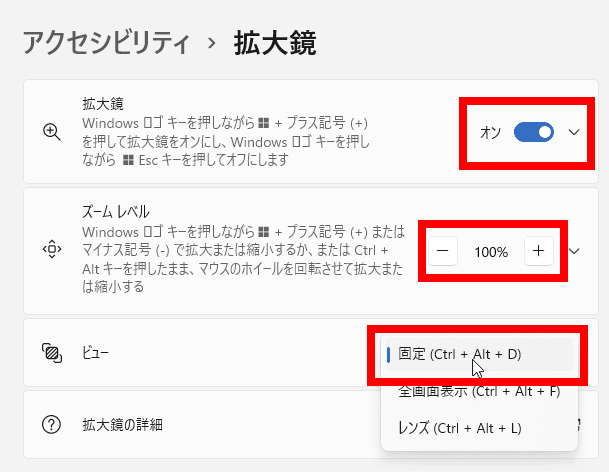
Task: Click the 100% zoom level value
Action: (x=491, y=252)
